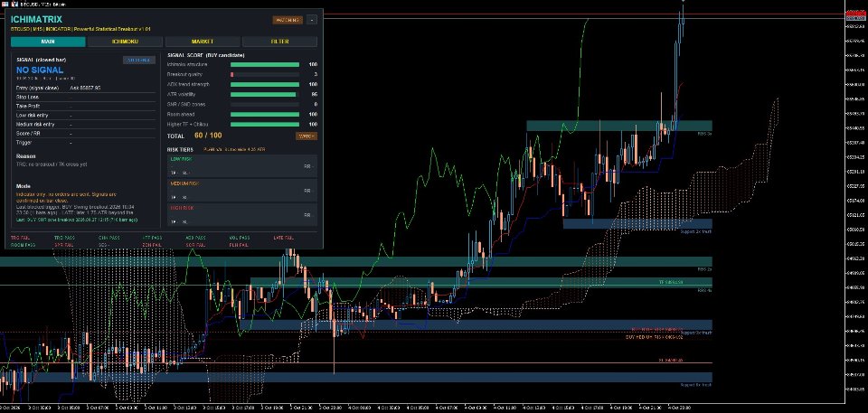This screenshot has height=413, width=868.
Task: Click the TRD PASS filter status
Action: (64, 238)
